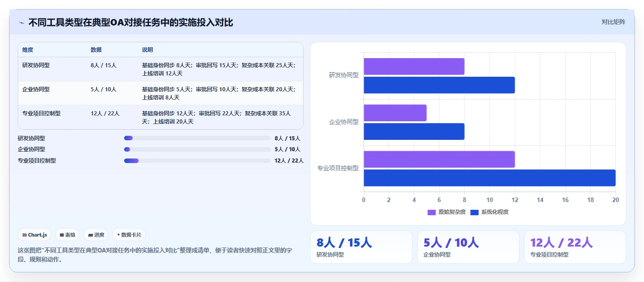The width and height of the screenshot is (644, 282).
Task: Select the 企业协同型 table row name
Action: click(36, 89)
